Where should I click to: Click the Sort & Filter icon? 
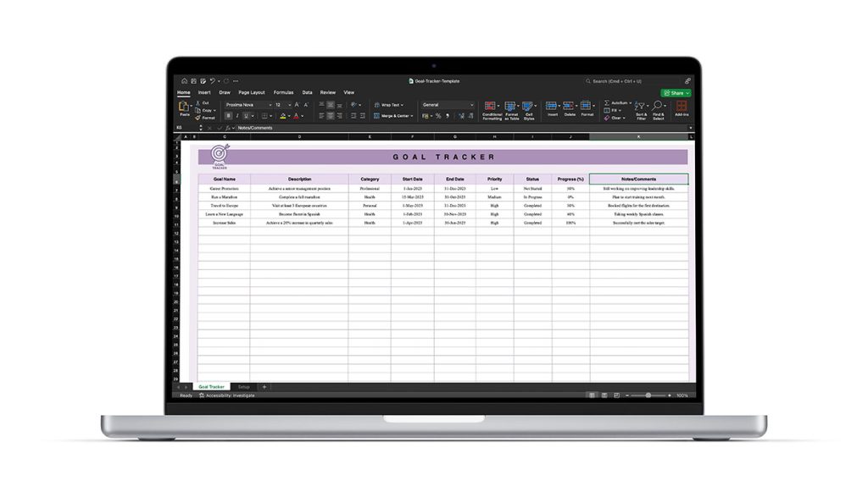pyautogui.click(x=641, y=106)
